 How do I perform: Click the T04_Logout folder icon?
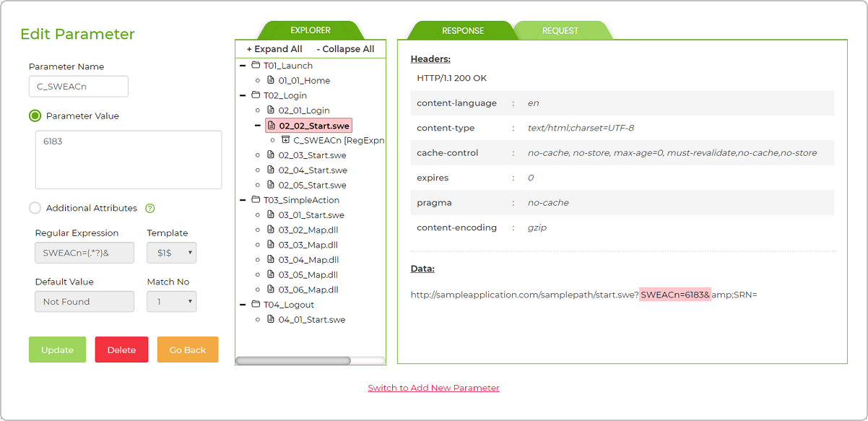256,304
